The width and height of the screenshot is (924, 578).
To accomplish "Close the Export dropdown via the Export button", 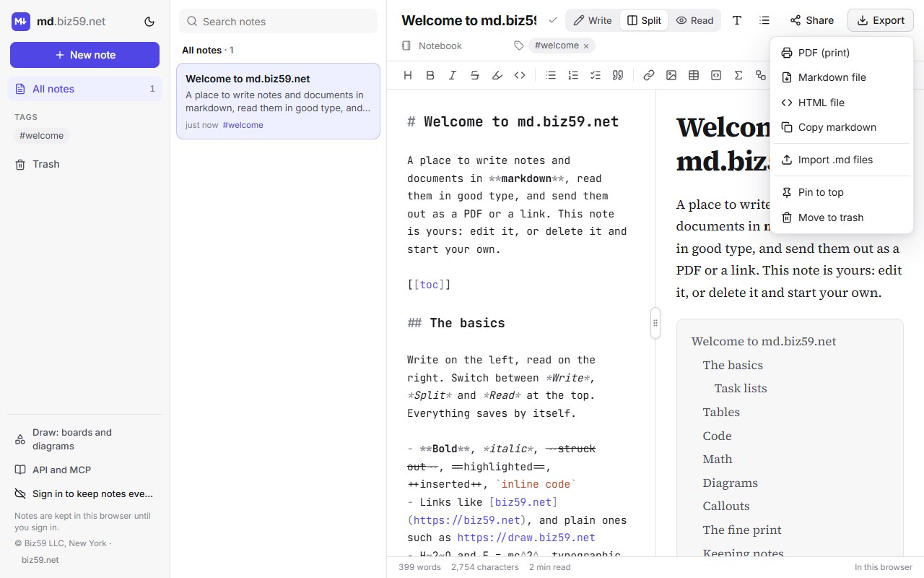I will [x=881, y=20].
